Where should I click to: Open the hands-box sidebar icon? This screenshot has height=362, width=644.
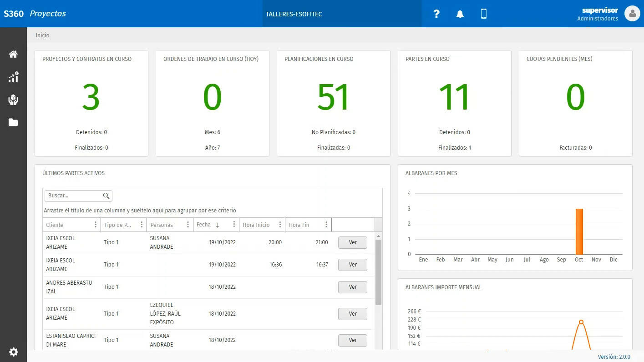click(x=13, y=100)
